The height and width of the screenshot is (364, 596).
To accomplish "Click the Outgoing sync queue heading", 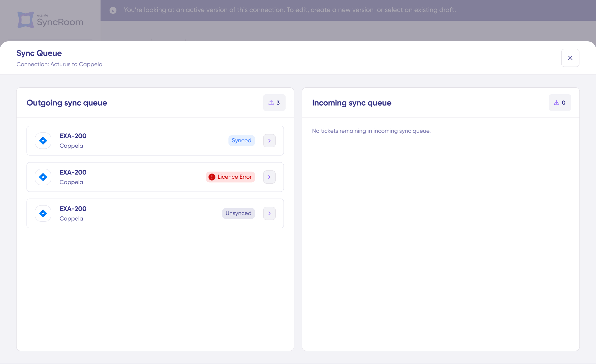I will (67, 103).
